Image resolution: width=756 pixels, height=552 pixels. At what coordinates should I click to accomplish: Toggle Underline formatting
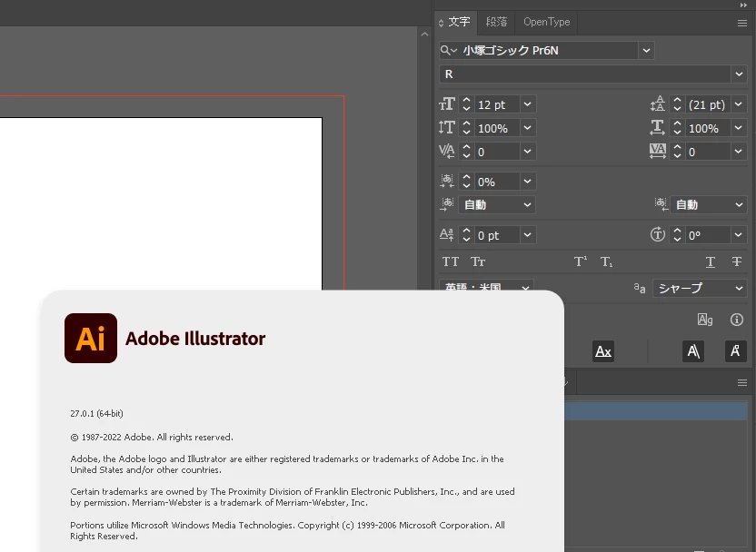coord(711,261)
